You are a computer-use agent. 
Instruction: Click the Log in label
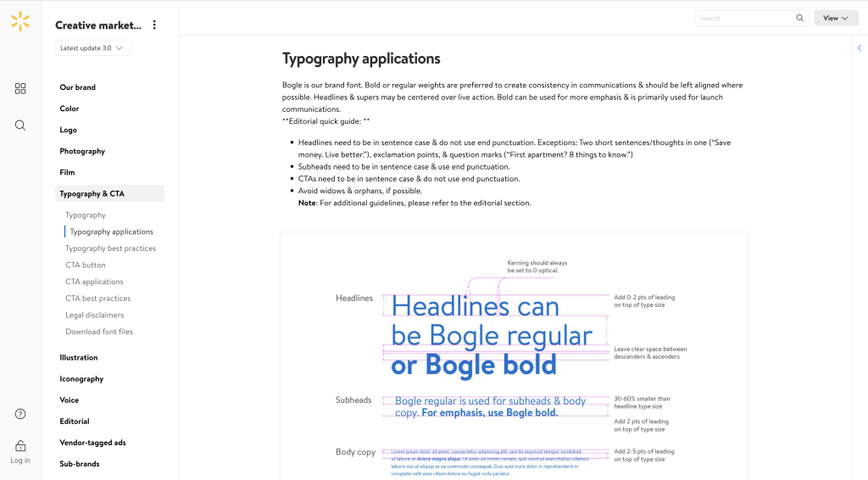20,460
